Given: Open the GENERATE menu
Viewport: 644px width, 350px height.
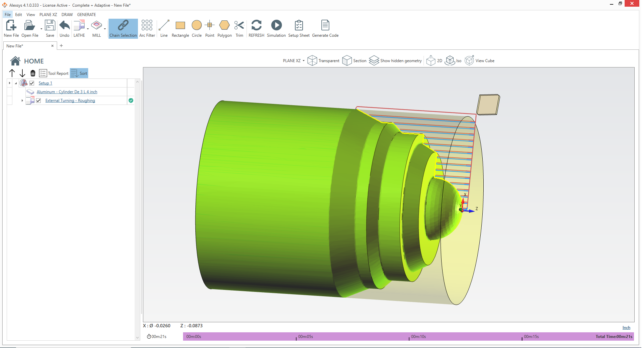Looking at the screenshot, I should tap(87, 15).
